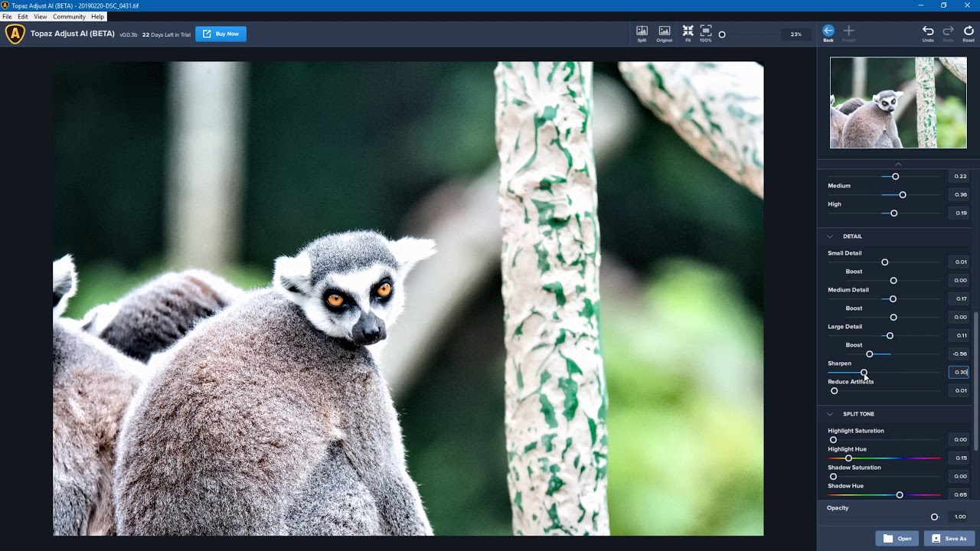Reset all adjustments
This screenshot has height=551, width=980.
(x=969, y=34)
